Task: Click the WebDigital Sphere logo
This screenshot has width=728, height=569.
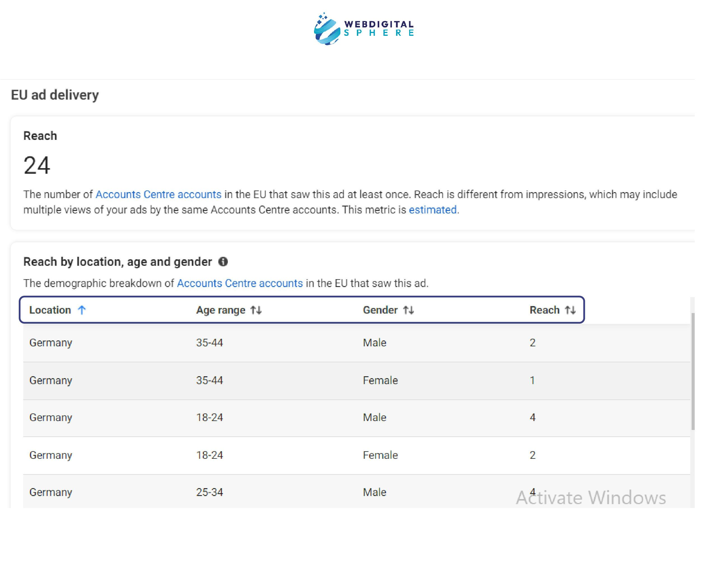Action: [x=364, y=29]
